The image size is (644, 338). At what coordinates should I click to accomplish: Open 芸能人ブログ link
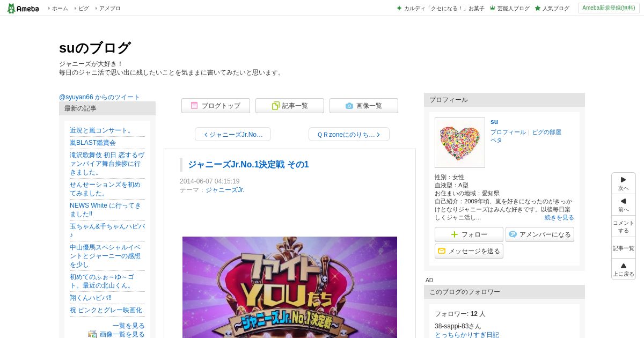(x=513, y=8)
